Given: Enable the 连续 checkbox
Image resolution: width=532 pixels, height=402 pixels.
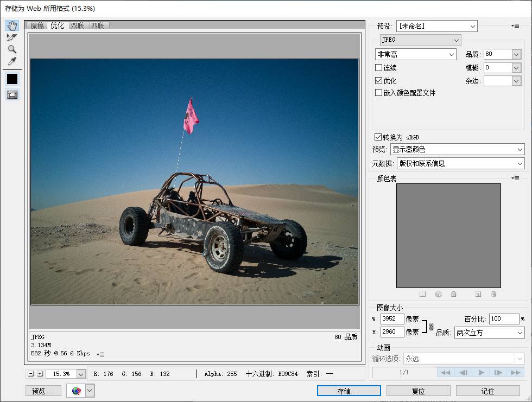Looking at the screenshot, I should click(x=379, y=68).
